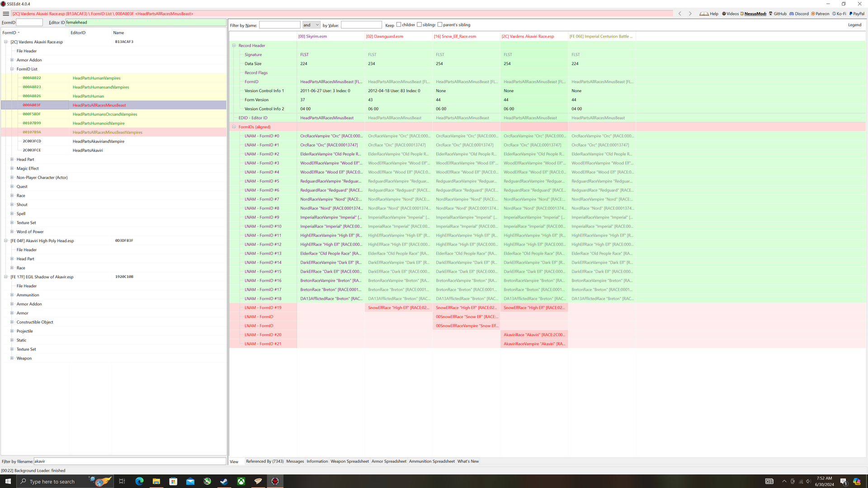Focus Filter by Name input
Viewport: 868px width, 488px height.
(x=279, y=25)
